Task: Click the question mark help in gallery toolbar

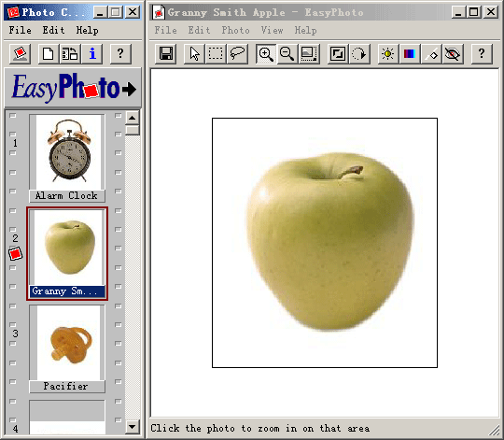Action: click(120, 53)
